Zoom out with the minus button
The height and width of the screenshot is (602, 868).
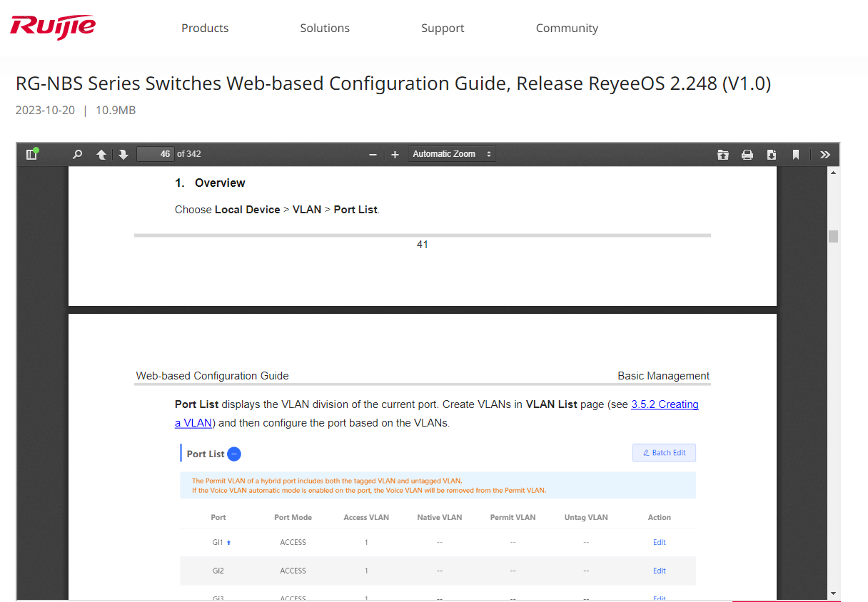pyautogui.click(x=373, y=154)
